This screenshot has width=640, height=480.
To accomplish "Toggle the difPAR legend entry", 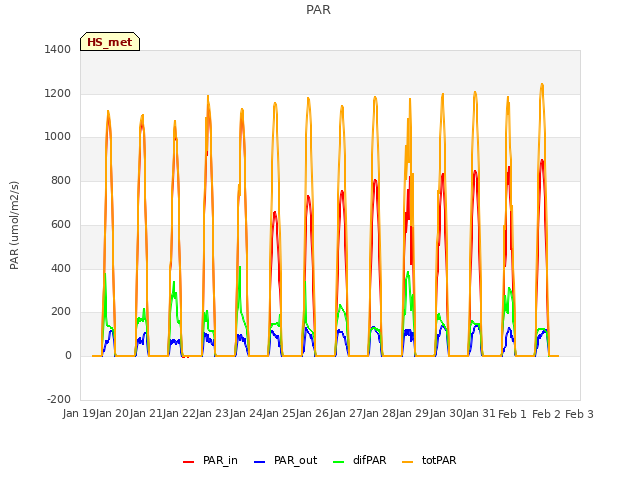I will (360, 460).
